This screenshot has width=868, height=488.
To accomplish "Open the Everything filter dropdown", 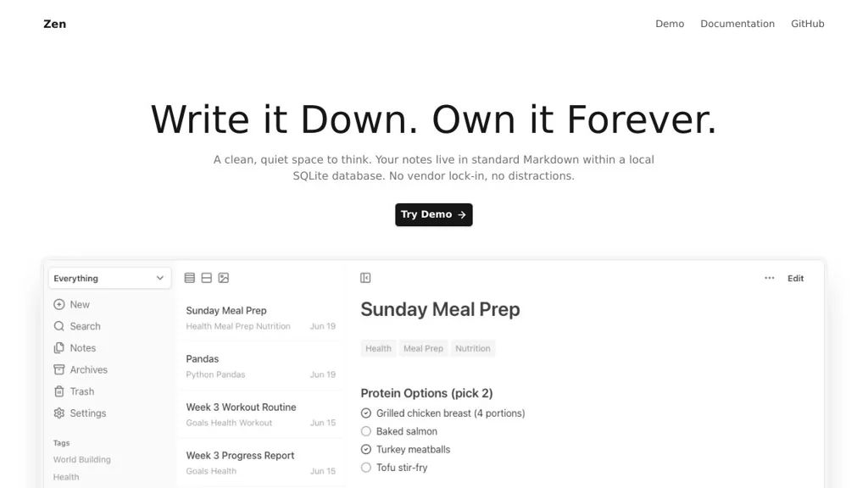I will click(109, 279).
